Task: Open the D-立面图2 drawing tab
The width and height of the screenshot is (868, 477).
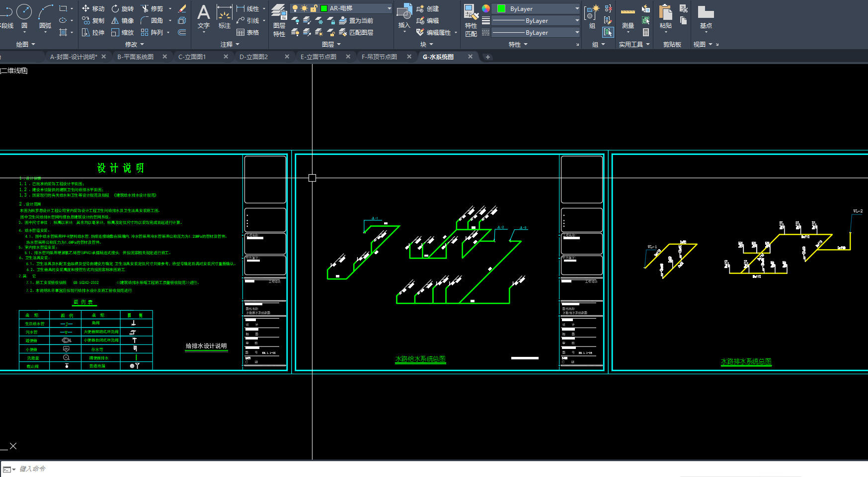Action: tap(253, 57)
